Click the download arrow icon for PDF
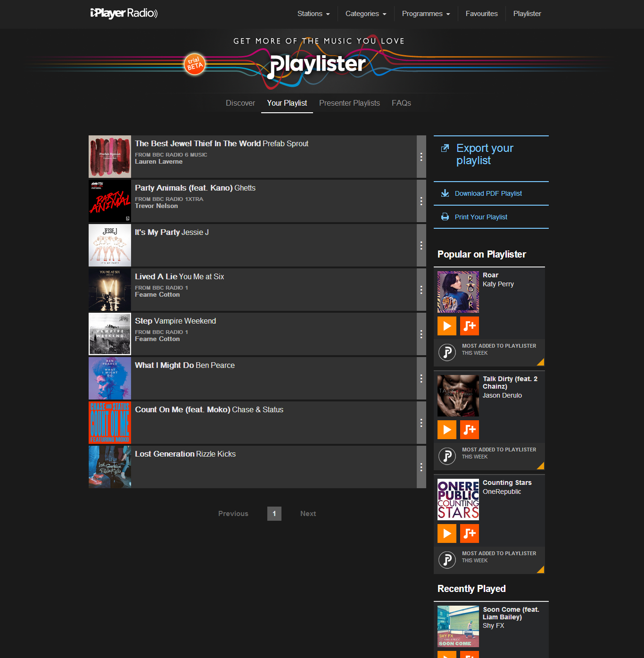The image size is (644, 658). (x=445, y=193)
